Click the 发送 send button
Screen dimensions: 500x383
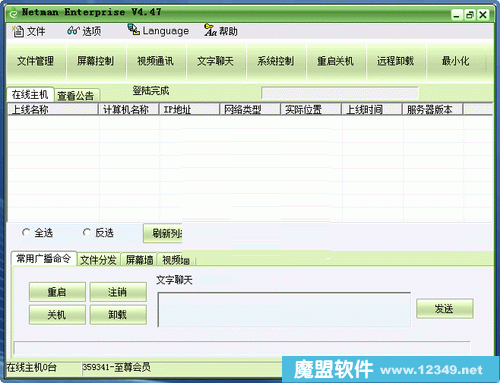[x=444, y=309]
